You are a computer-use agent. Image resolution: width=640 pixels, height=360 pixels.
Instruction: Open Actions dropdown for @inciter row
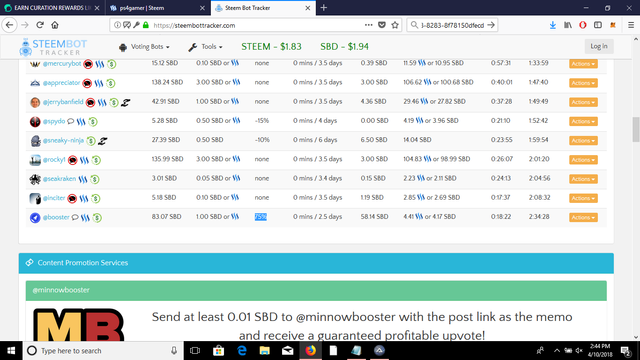583,198
